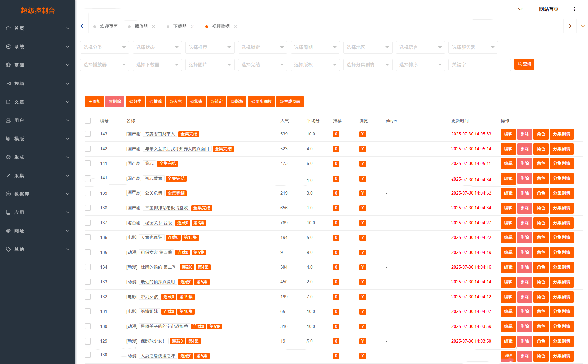Expand the 选择服务器 dropdown
The height and width of the screenshot is (364, 588).
coord(473,47)
